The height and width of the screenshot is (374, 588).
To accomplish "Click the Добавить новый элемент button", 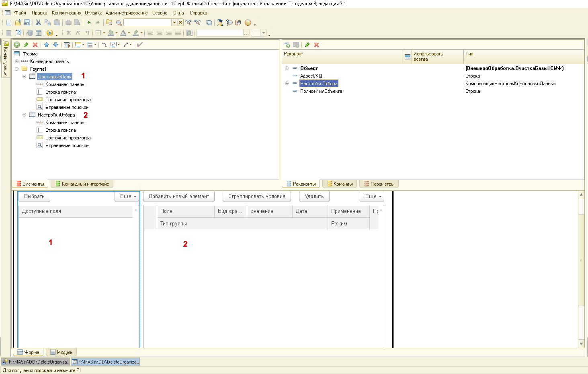I will (178, 196).
